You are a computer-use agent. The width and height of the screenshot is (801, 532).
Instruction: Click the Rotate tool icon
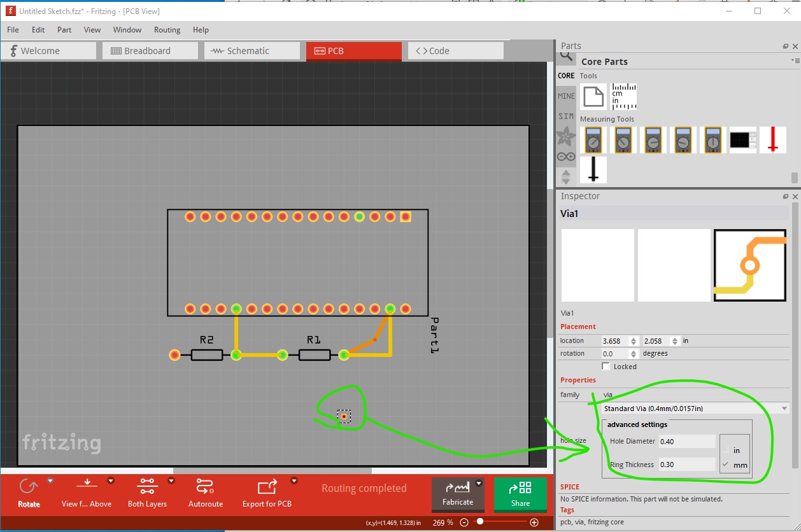click(29, 487)
